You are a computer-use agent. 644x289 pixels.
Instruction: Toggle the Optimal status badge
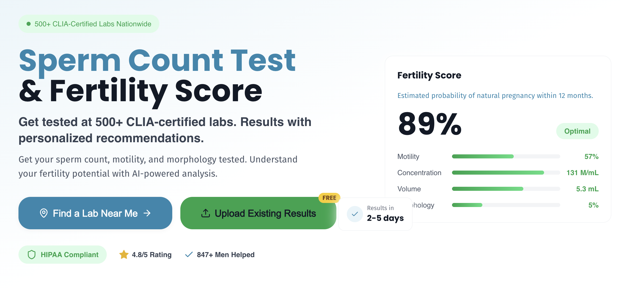577,131
